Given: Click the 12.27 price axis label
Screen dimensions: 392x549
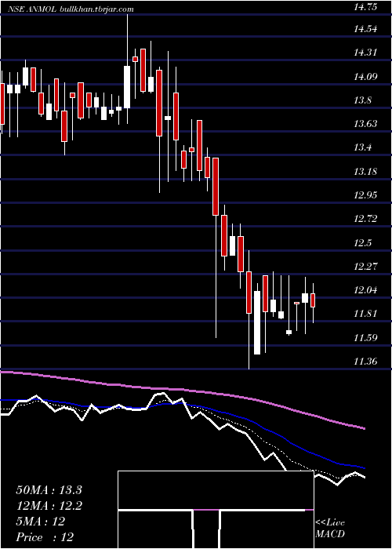Looking at the screenshot, I should coord(365,266).
